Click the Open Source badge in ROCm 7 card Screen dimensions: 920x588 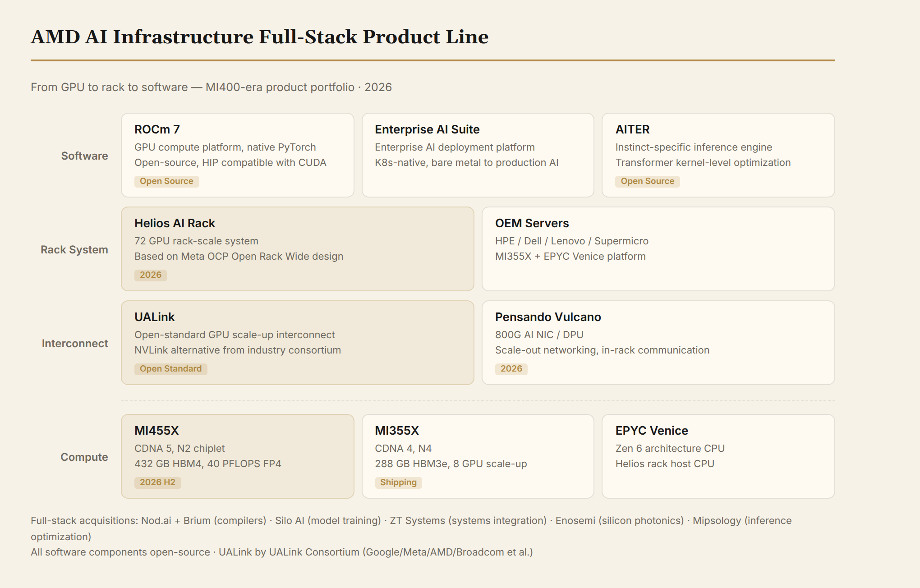pos(166,181)
